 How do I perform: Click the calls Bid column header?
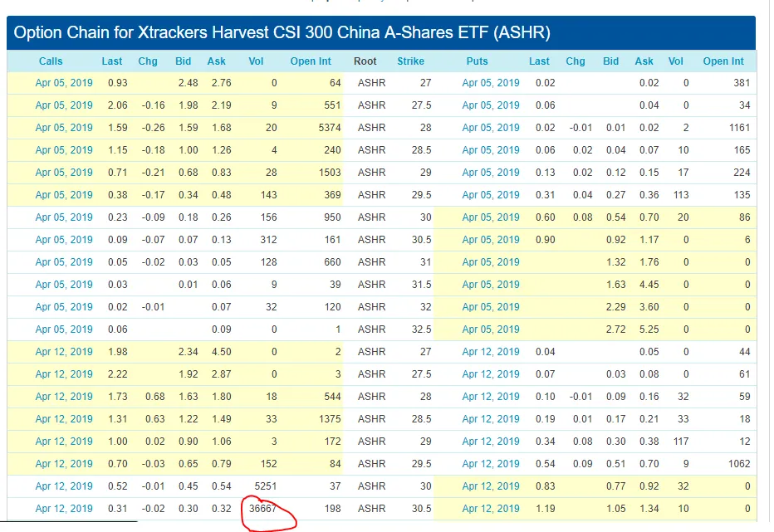[184, 61]
